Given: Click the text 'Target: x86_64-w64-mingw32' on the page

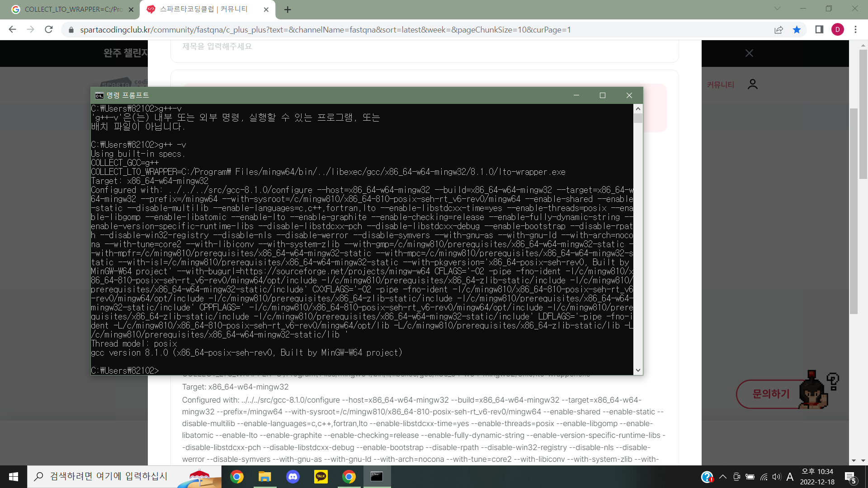Looking at the screenshot, I should click(x=235, y=387).
